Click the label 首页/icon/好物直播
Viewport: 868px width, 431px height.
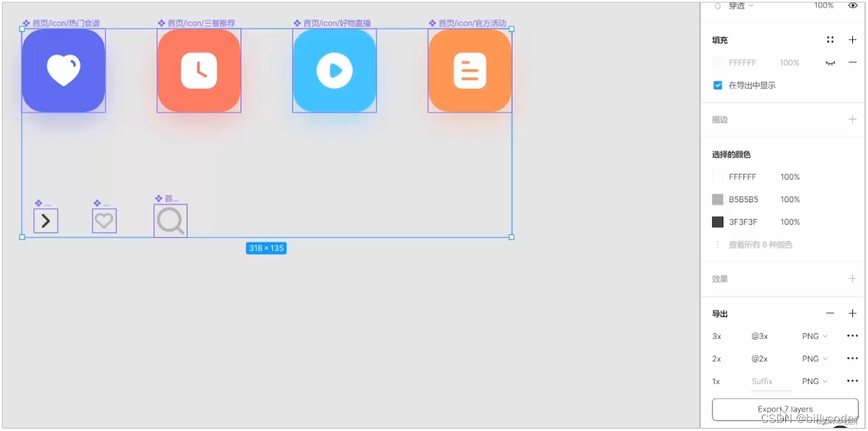pyautogui.click(x=337, y=23)
